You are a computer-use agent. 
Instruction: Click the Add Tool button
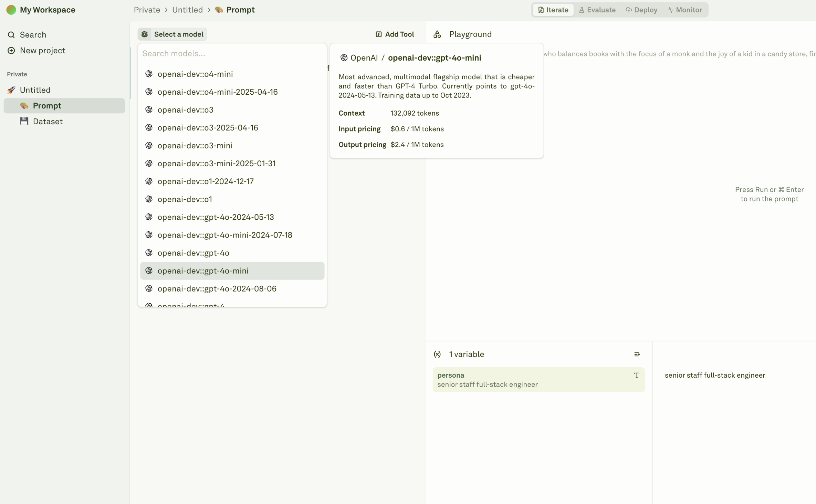pos(395,34)
